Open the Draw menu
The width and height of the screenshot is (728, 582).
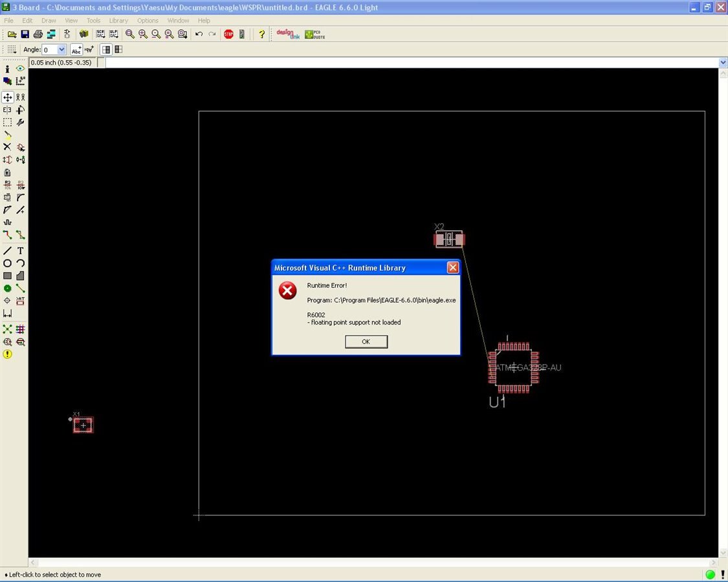[x=49, y=21]
